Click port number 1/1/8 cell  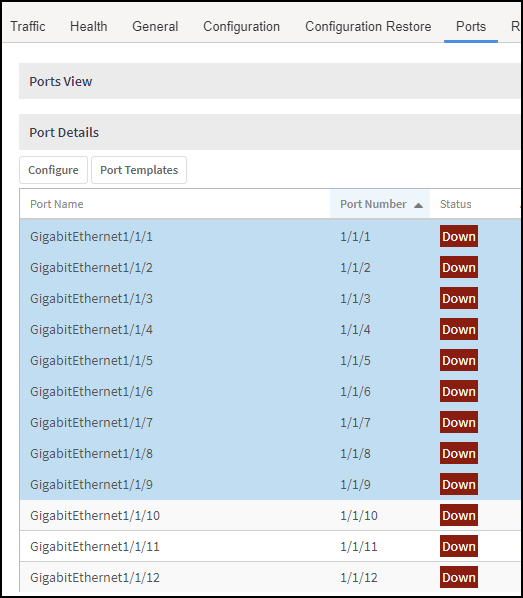[x=355, y=453]
